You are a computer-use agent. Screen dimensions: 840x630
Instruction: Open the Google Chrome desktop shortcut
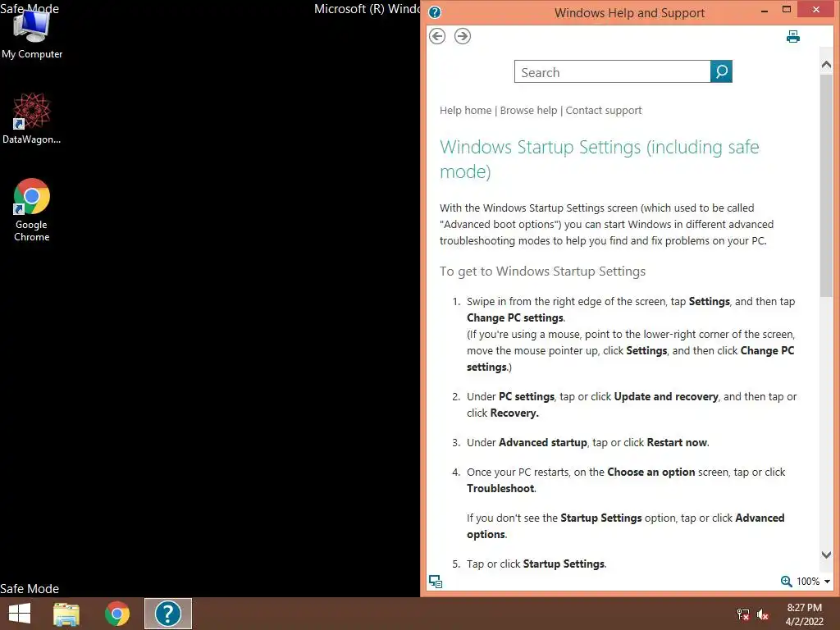[x=32, y=210]
